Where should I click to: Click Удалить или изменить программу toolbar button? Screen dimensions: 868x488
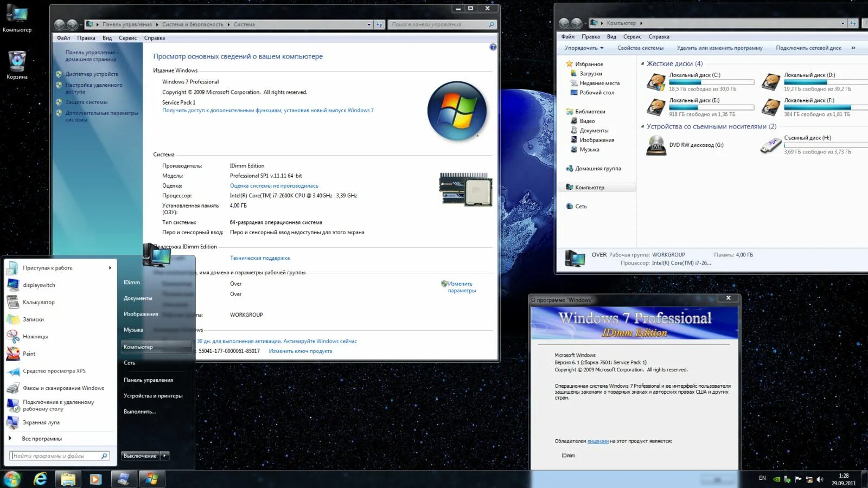719,48
